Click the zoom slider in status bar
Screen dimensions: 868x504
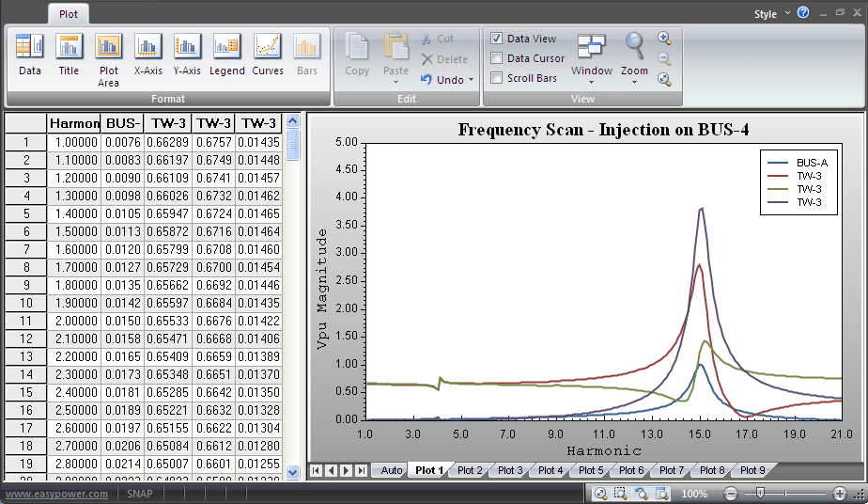(x=760, y=494)
